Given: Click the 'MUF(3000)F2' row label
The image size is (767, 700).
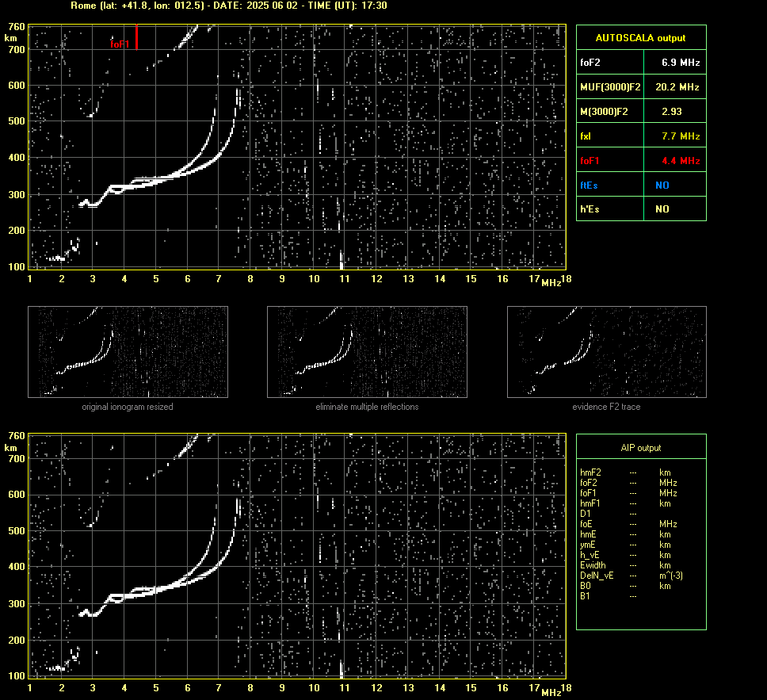Looking at the screenshot, I should pyautogui.click(x=610, y=86).
